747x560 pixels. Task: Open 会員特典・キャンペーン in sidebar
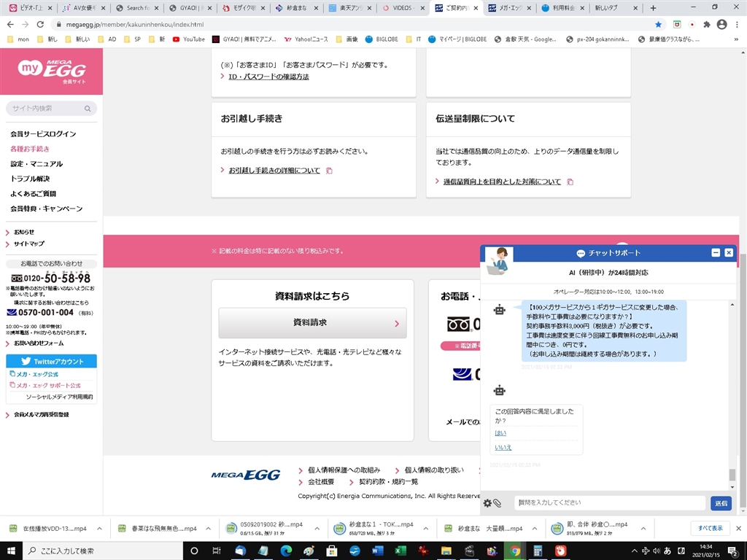tap(47, 209)
